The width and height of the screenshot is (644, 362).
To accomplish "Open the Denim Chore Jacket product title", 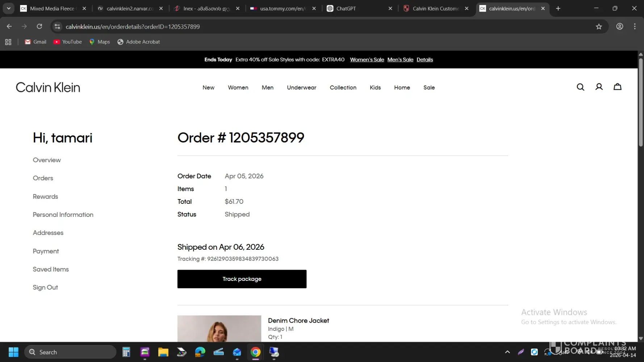I will click(298, 321).
